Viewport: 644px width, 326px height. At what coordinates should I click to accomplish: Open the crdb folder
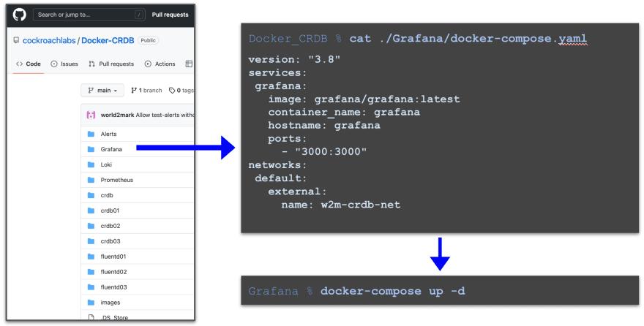tap(107, 195)
